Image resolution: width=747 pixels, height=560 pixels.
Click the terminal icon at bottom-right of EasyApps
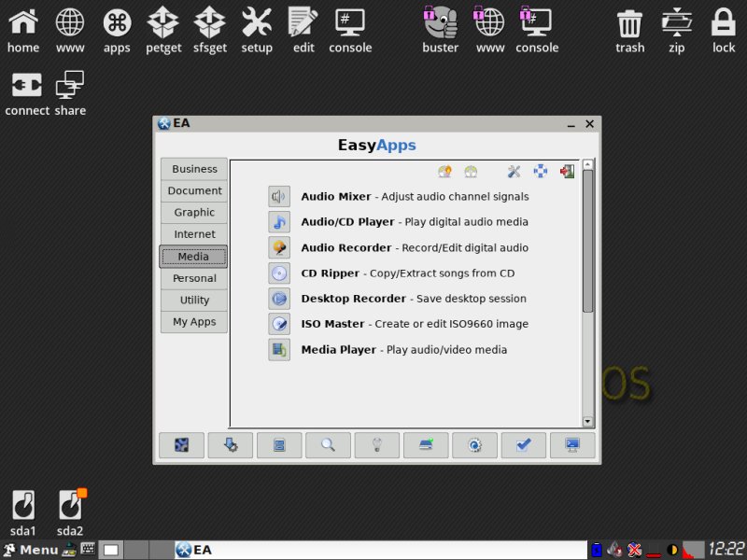pos(573,445)
